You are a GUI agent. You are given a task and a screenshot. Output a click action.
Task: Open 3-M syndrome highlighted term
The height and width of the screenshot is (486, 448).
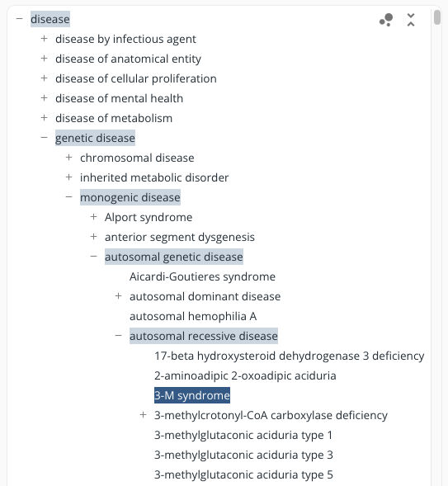point(192,395)
